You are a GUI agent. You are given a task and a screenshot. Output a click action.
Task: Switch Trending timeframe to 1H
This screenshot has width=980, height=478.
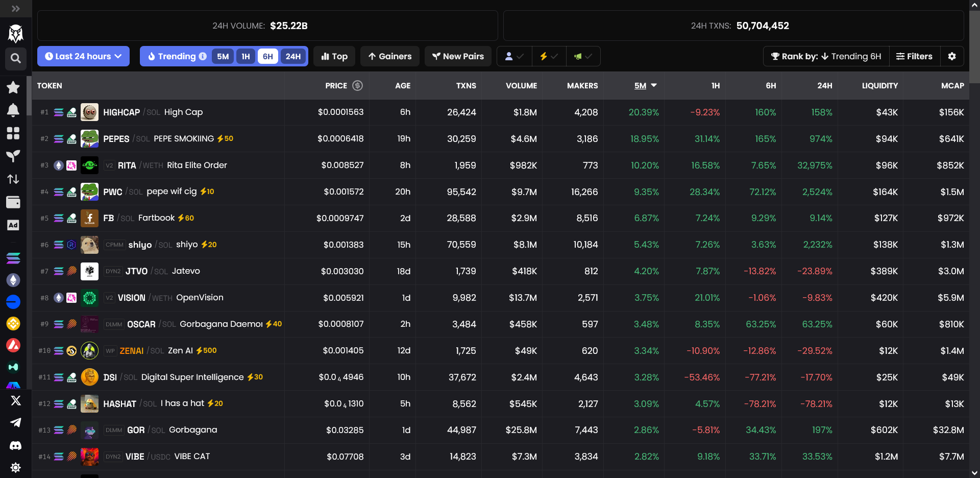[x=246, y=56]
